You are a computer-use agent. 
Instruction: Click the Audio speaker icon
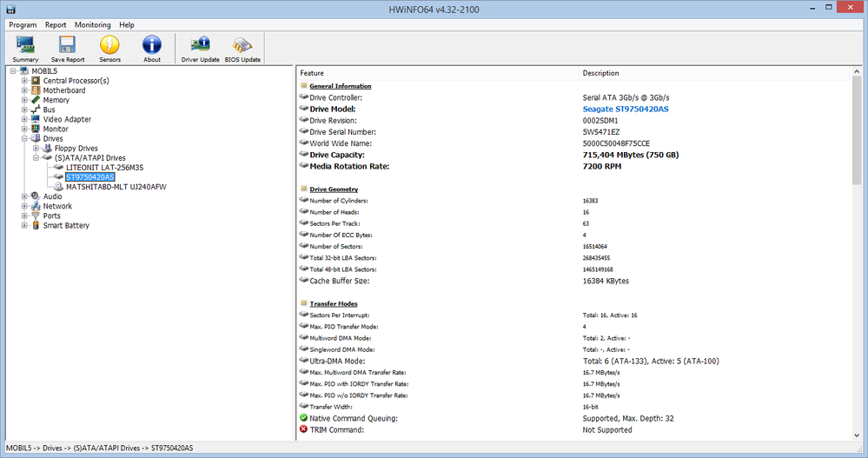click(36, 196)
